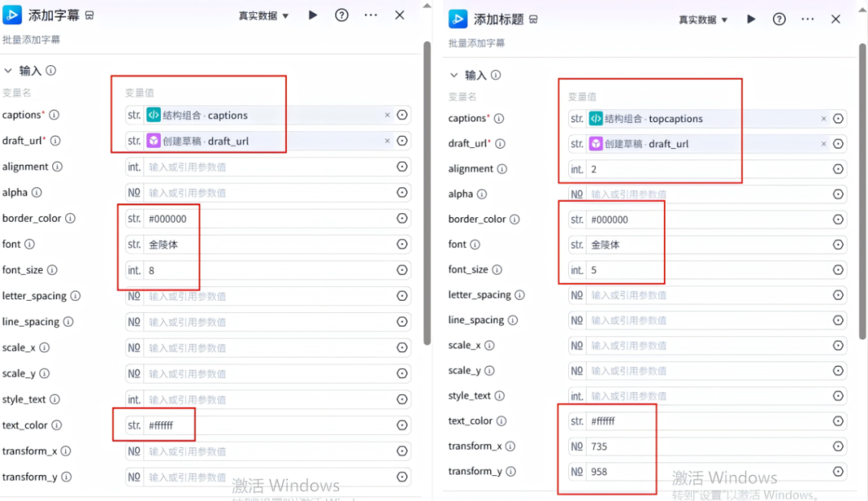Show info for draft_url in 添加字幕 panel
Image resolution: width=868 pixels, height=501 pixels.
point(55,141)
